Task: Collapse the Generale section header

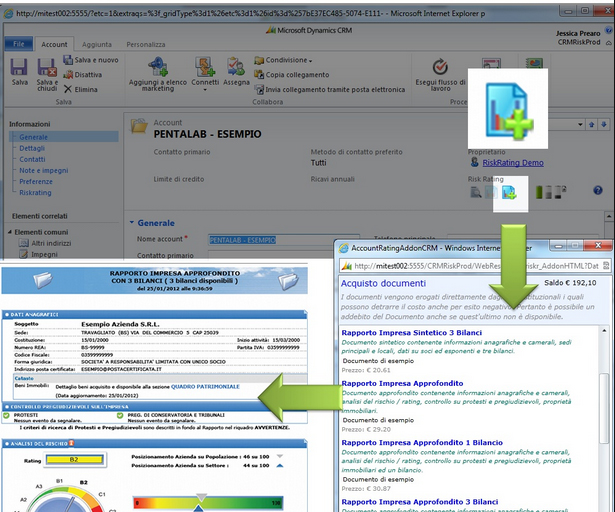Action: tap(132, 223)
